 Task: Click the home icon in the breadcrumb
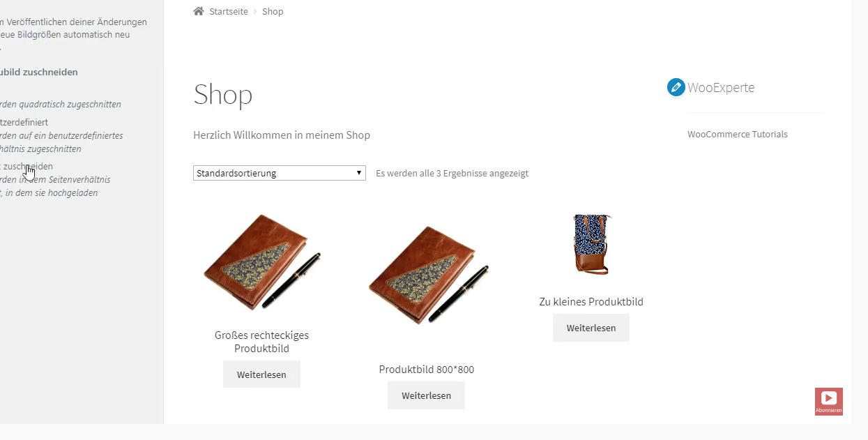[x=199, y=11]
